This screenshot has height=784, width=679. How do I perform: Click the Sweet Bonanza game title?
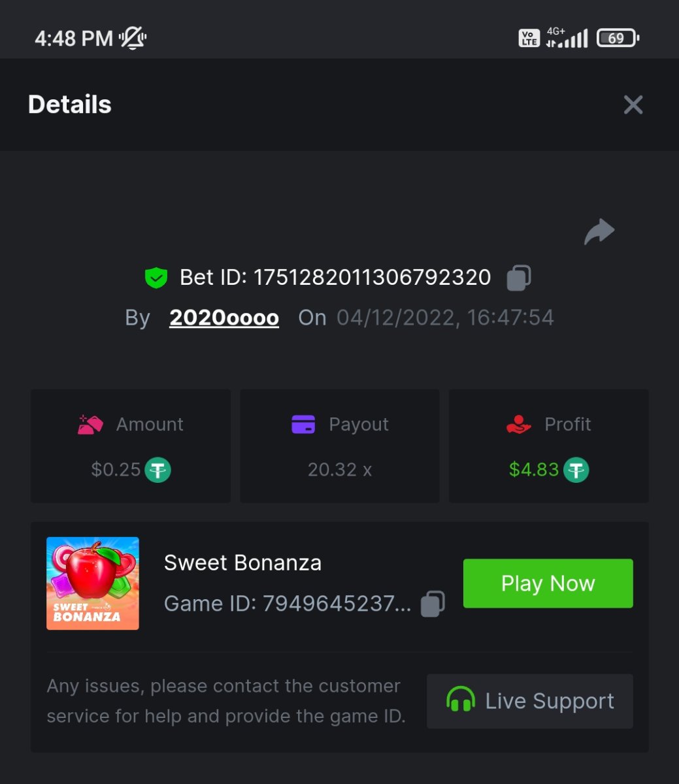tap(242, 563)
